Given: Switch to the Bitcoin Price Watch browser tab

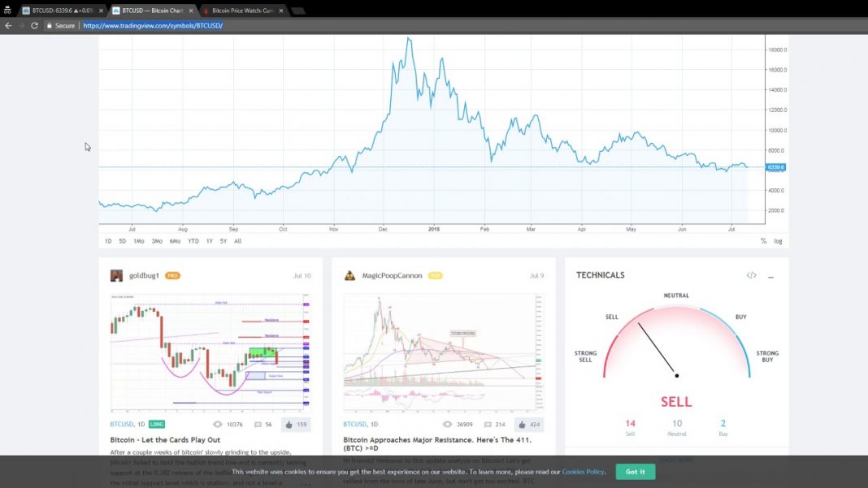Looking at the screenshot, I should (x=244, y=11).
